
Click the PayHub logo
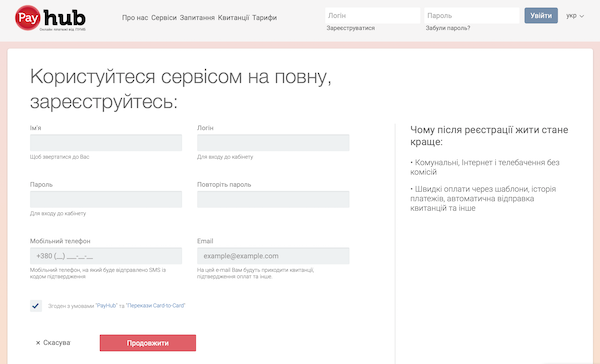(50, 18)
